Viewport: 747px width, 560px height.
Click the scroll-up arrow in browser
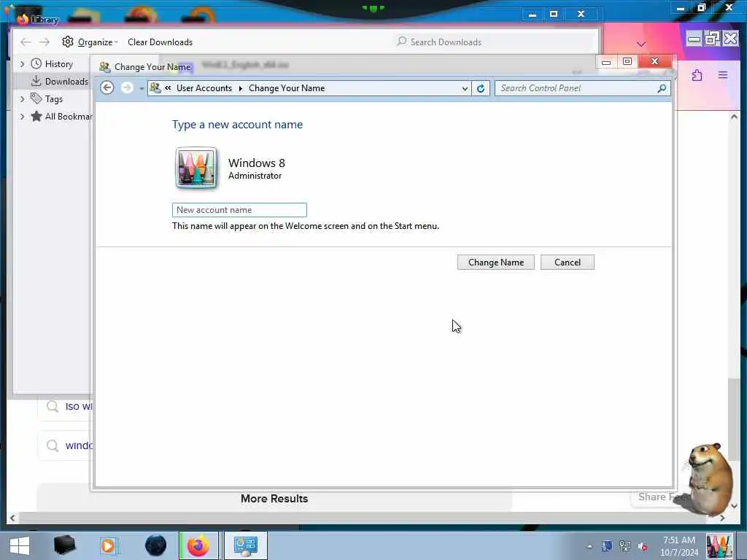(734, 116)
